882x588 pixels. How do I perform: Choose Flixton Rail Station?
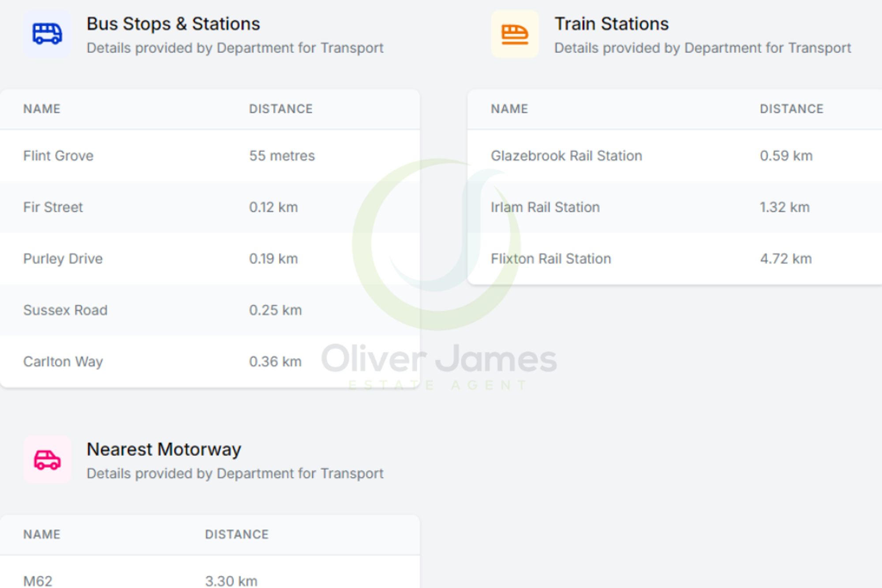coord(551,259)
